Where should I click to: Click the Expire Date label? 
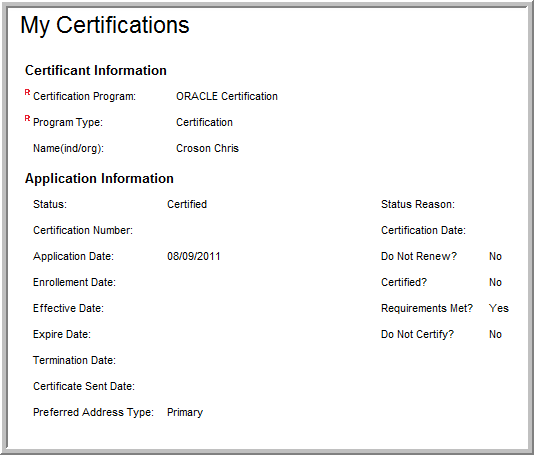[x=62, y=334]
